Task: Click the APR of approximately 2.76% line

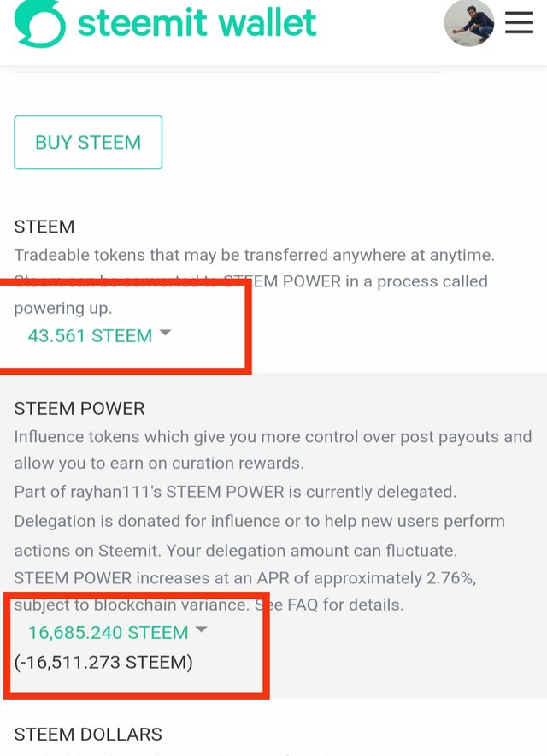Action: [x=244, y=577]
